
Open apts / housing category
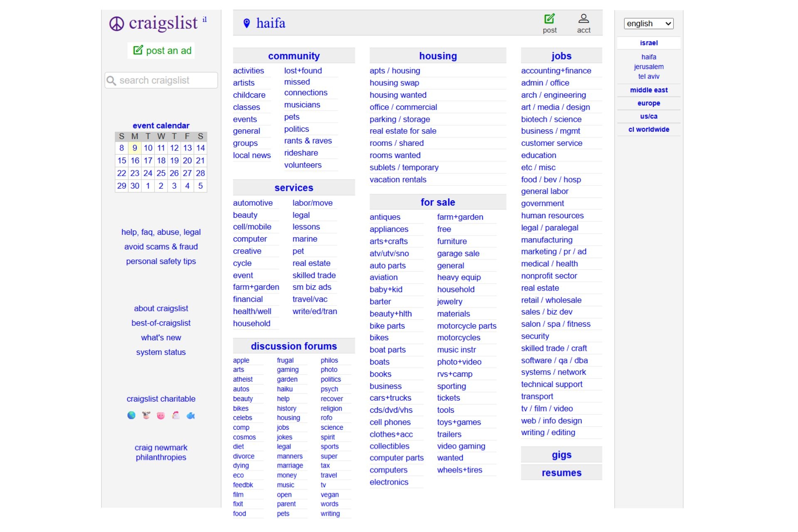click(395, 71)
